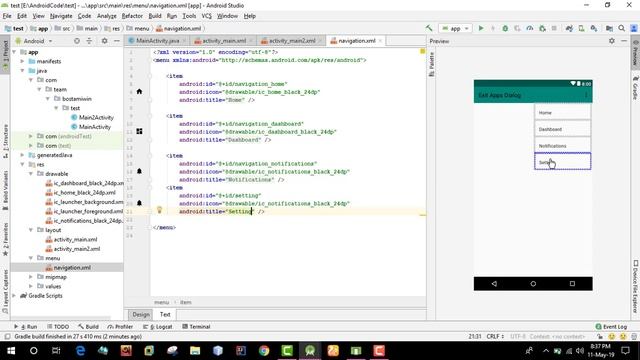Switch to activity_main.xml tab

tap(224, 41)
